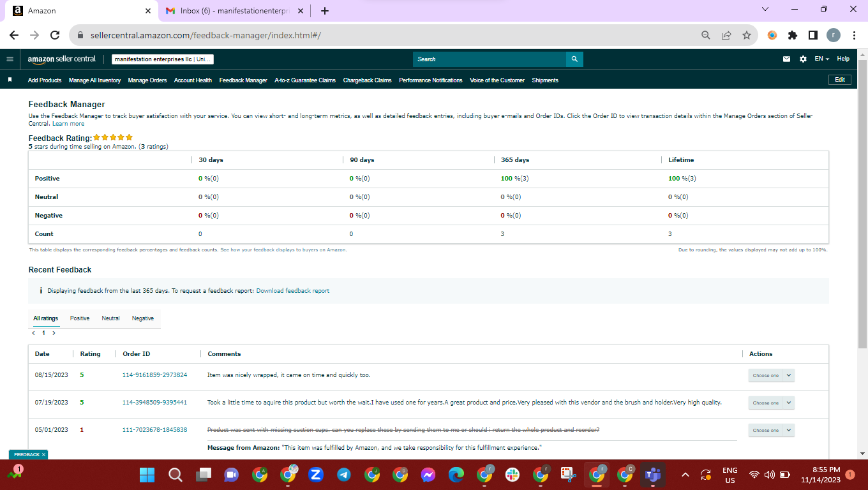Open the Chrome profile avatar
The image size is (868, 490).
coord(834,36)
